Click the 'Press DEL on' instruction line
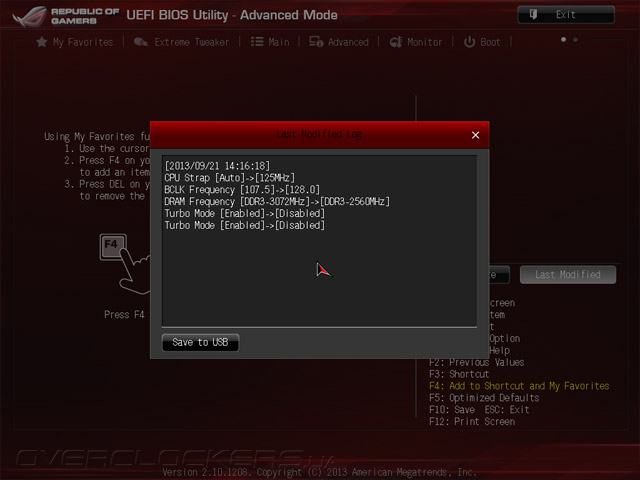Screen dimensions: 640x480 (x=107, y=184)
